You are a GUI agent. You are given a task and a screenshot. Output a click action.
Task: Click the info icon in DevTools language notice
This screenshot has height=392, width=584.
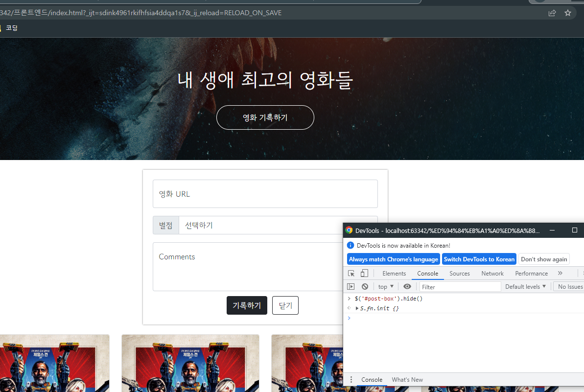[x=350, y=245]
